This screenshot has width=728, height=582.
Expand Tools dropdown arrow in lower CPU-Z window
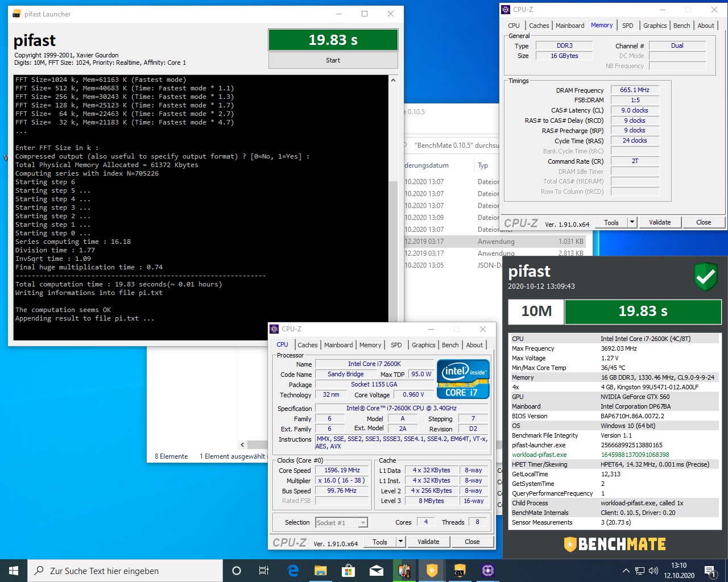[400, 542]
